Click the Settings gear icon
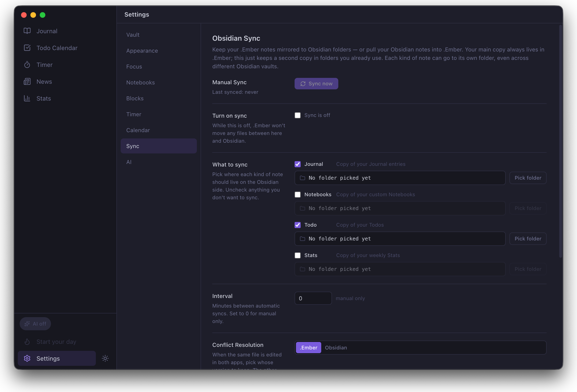This screenshot has height=392, width=577. tap(27, 358)
